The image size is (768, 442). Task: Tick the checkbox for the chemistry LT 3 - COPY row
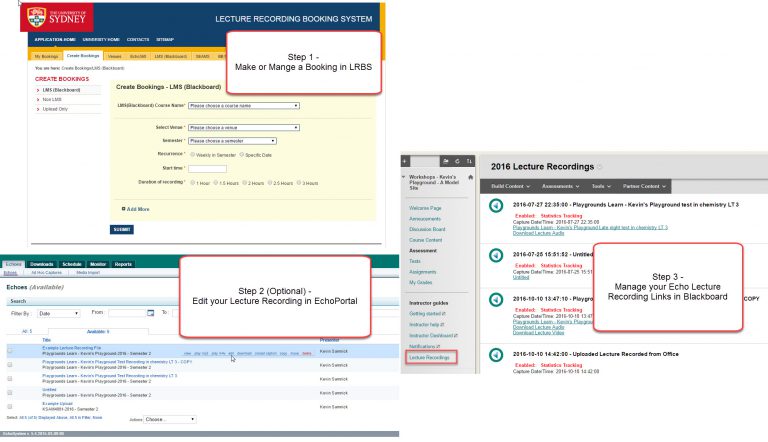coord(10,365)
